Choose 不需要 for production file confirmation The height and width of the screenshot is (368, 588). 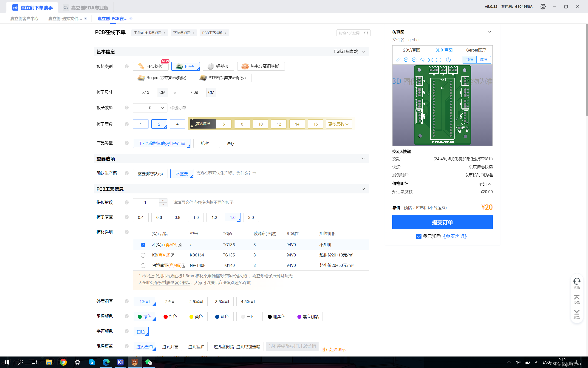(x=182, y=173)
